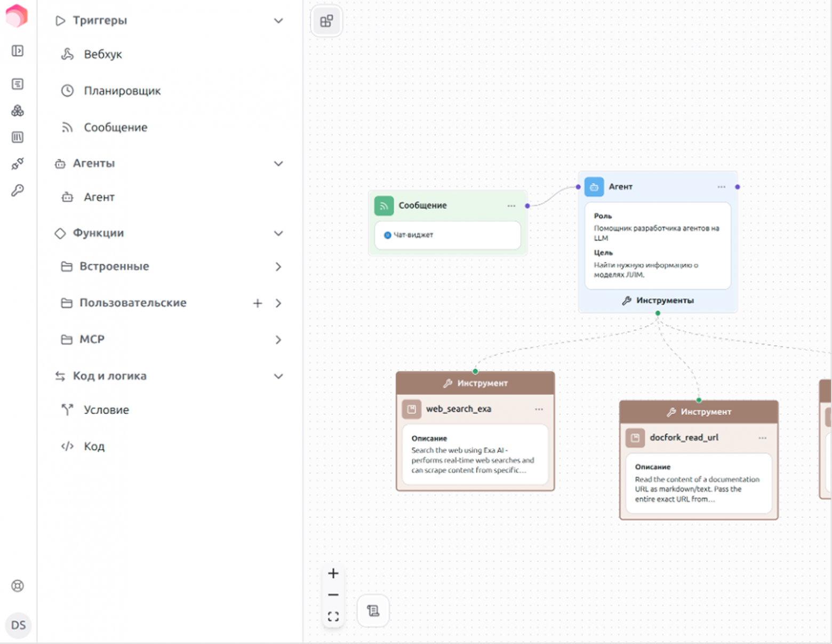
Task: Open the key credentials icon in left rail
Action: point(18,190)
